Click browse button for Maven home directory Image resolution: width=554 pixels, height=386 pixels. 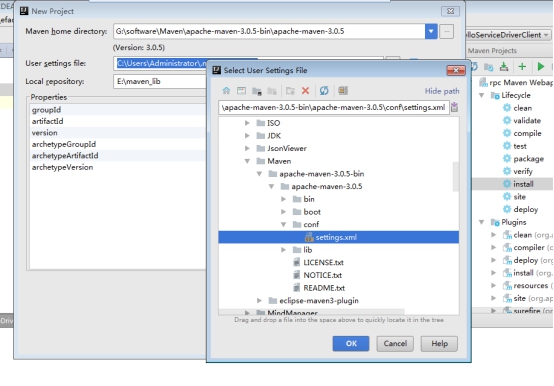(x=447, y=31)
